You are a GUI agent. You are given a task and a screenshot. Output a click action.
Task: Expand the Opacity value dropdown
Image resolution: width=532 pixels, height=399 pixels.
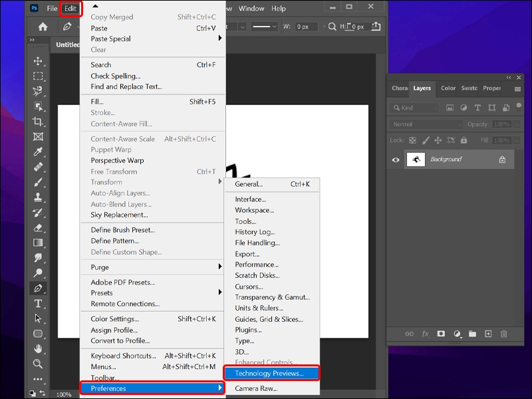point(517,124)
